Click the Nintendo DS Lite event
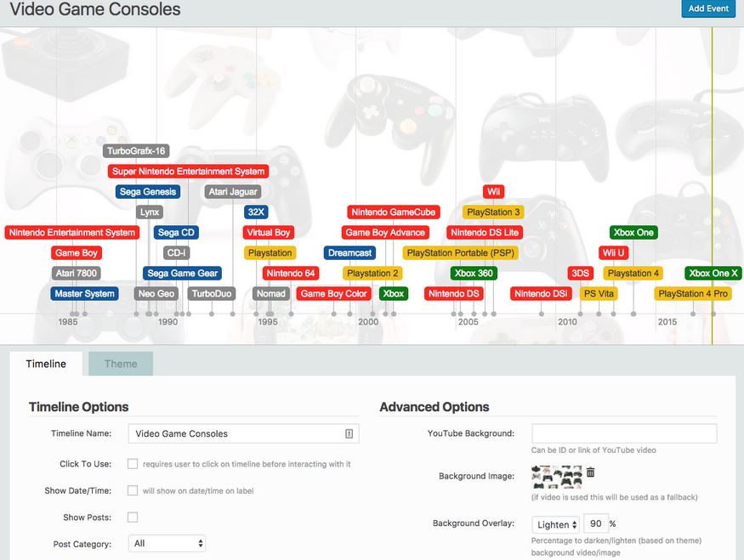The image size is (744, 560). click(x=485, y=232)
